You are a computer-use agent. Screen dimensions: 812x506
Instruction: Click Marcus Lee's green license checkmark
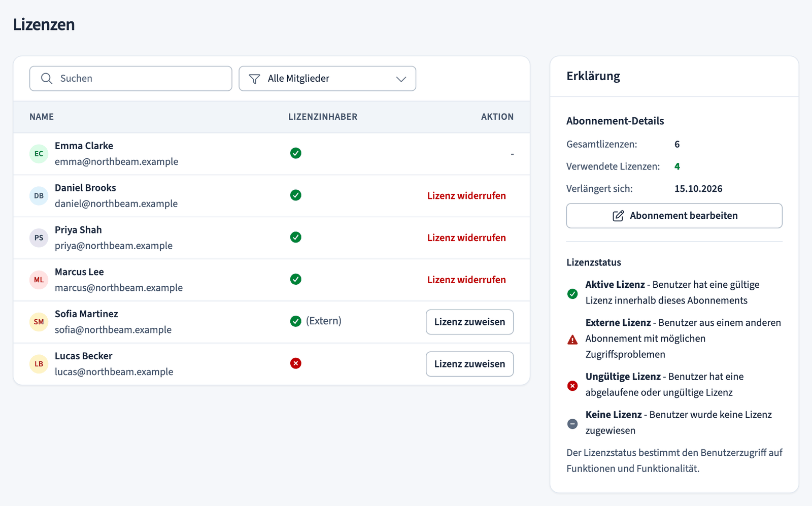pyautogui.click(x=296, y=280)
